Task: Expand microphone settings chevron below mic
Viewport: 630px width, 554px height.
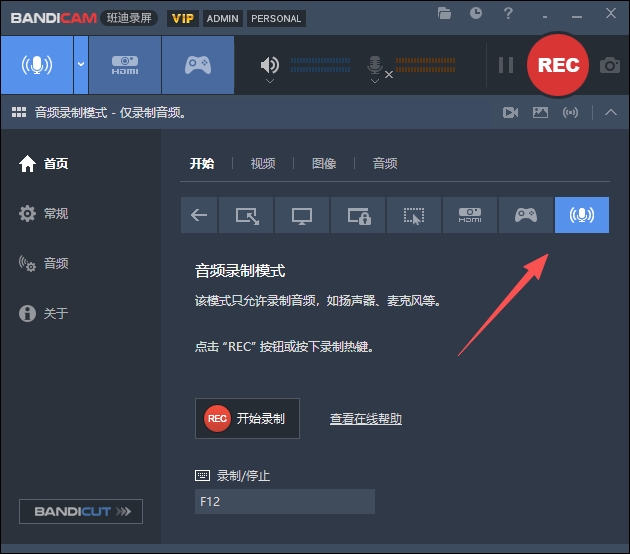Action: [374, 82]
